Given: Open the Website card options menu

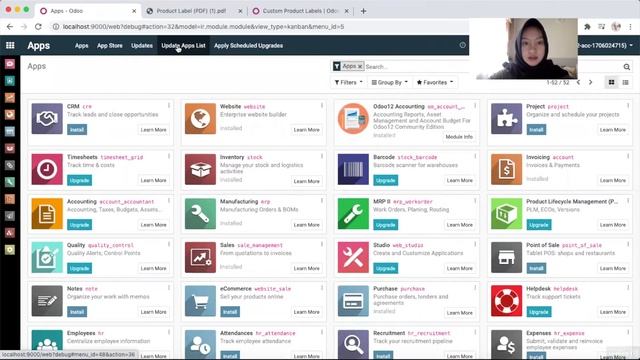Looking at the screenshot, I should pos(322,105).
